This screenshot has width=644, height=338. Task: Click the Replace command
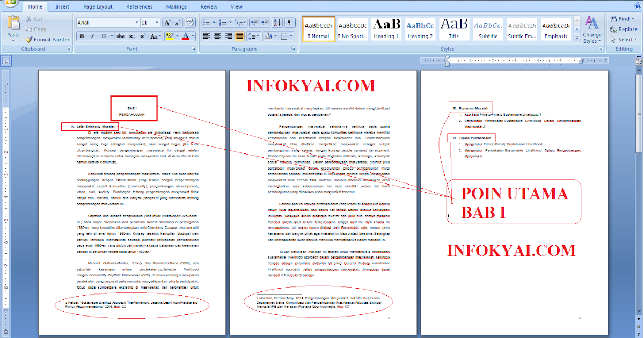point(624,29)
